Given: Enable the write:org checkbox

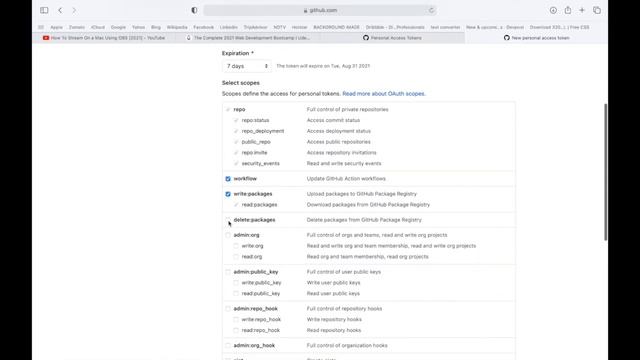Looking at the screenshot, I should point(236,246).
